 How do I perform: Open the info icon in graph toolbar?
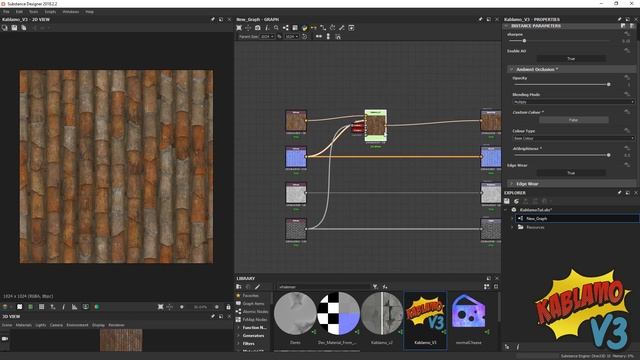pyautogui.click(x=267, y=28)
